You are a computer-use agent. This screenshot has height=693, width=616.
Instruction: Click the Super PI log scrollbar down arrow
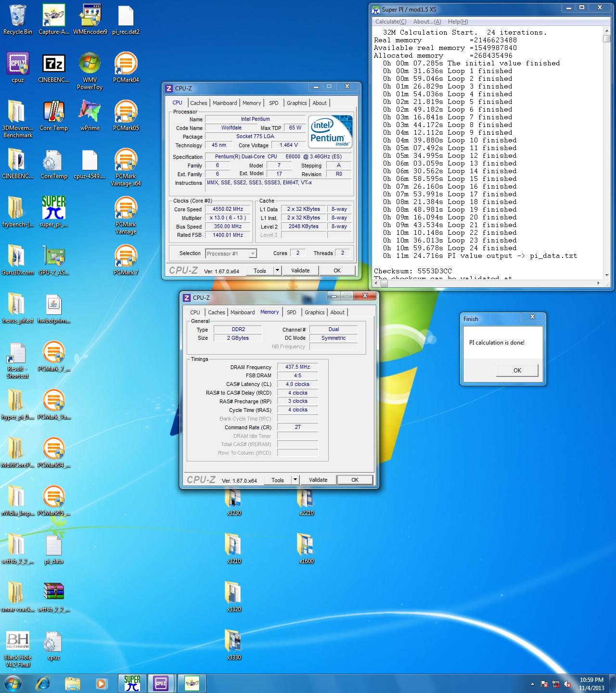pyautogui.click(x=606, y=275)
